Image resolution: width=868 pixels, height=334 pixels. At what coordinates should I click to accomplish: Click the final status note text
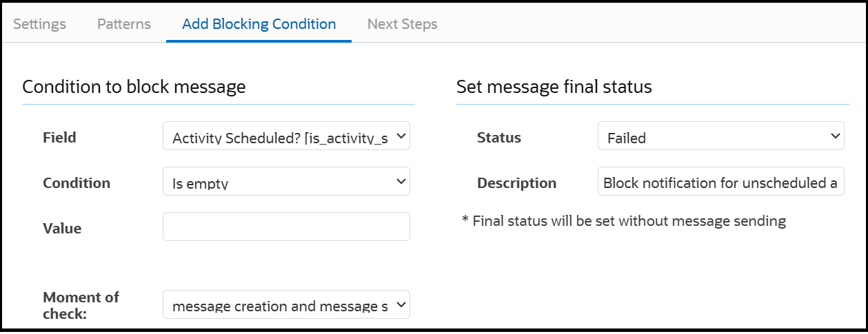coord(624,221)
